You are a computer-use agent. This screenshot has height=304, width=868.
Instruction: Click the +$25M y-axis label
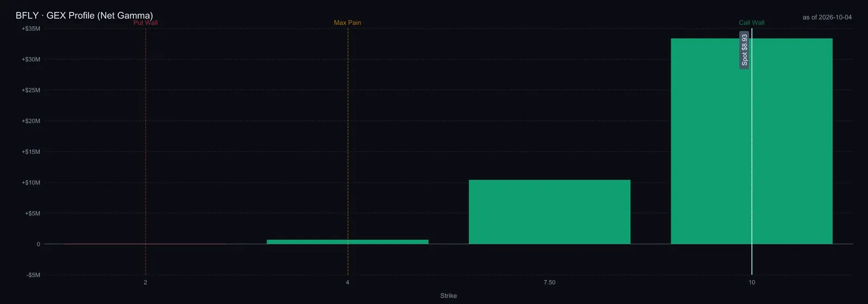(x=31, y=90)
